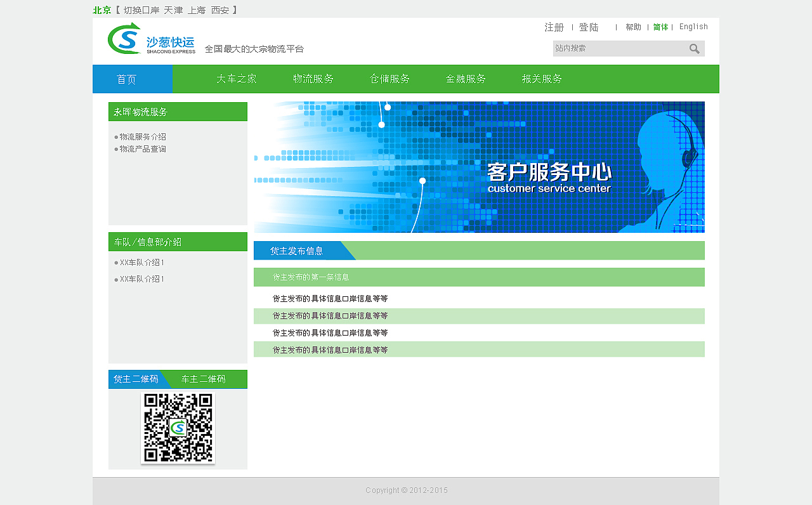Select the 上海 port city
This screenshot has width=812, height=505.
click(197, 10)
